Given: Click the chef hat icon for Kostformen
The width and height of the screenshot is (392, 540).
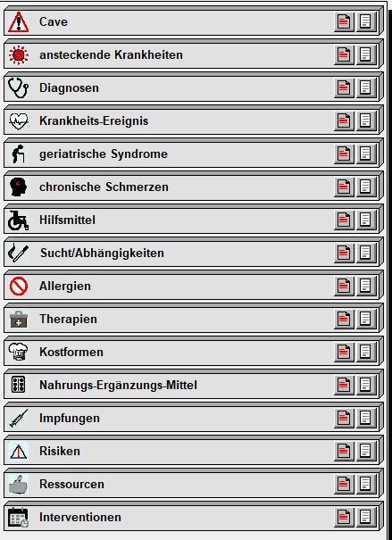Looking at the screenshot, I should pos(18,353).
